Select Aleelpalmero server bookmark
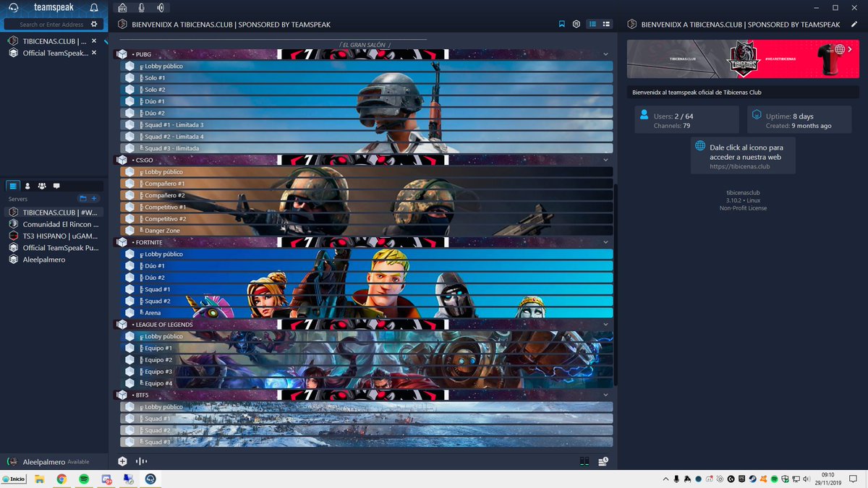This screenshot has height=488, width=868. coord(54,260)
